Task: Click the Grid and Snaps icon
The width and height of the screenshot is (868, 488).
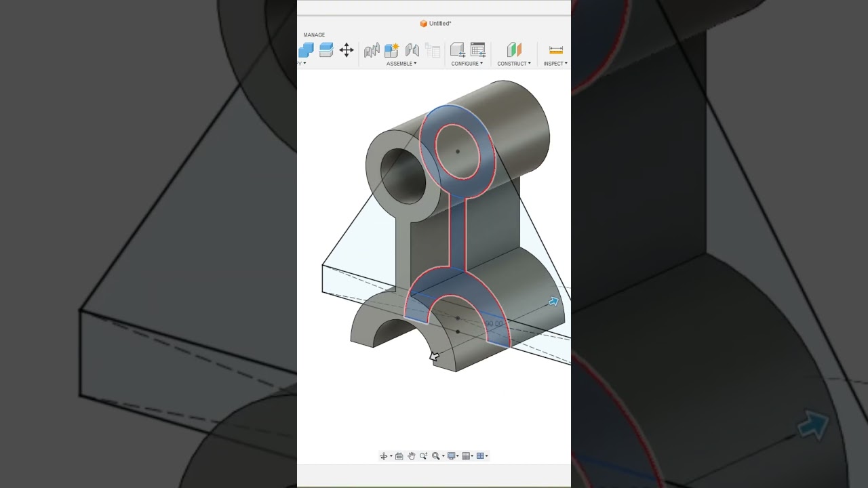Action: pyautogui.click(x=466, y=456)
